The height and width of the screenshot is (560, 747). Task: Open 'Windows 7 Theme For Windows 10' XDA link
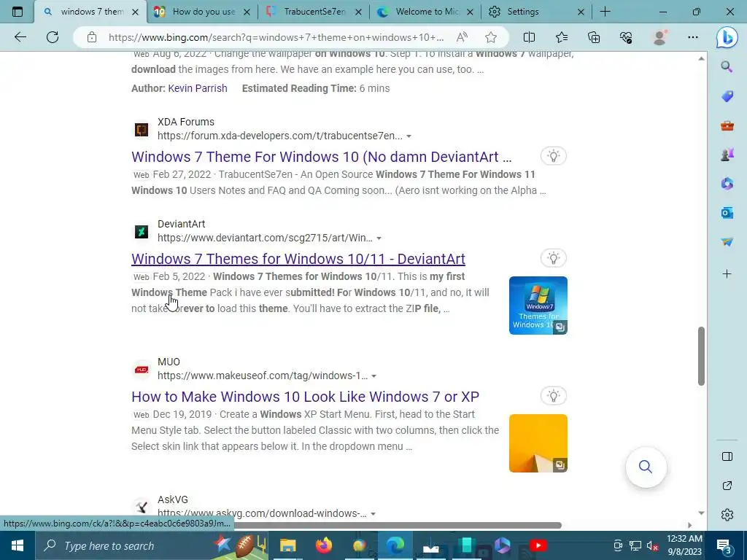[x=322, y=157]
